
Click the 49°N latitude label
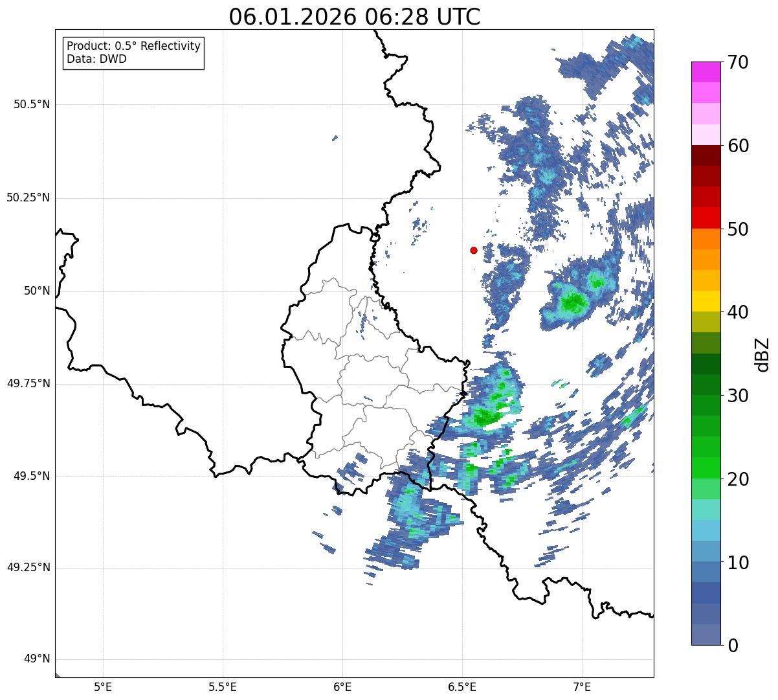tap(37, 659)
